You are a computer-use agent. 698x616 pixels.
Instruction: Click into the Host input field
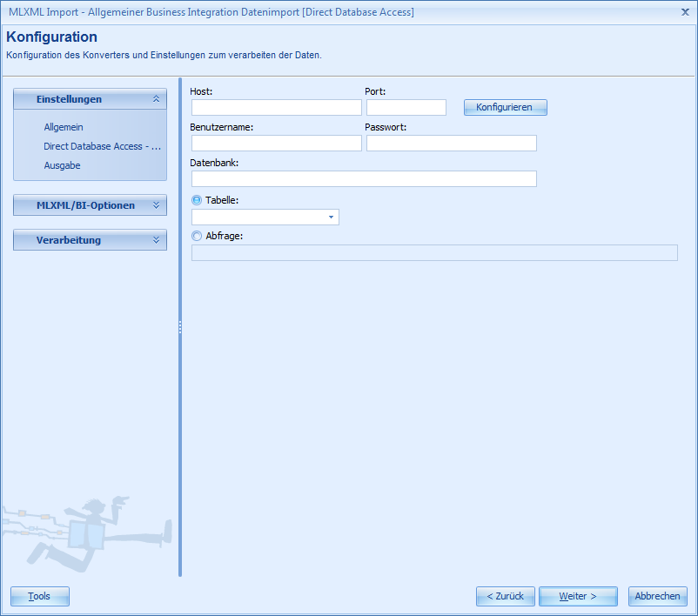[x=276, y=107]
